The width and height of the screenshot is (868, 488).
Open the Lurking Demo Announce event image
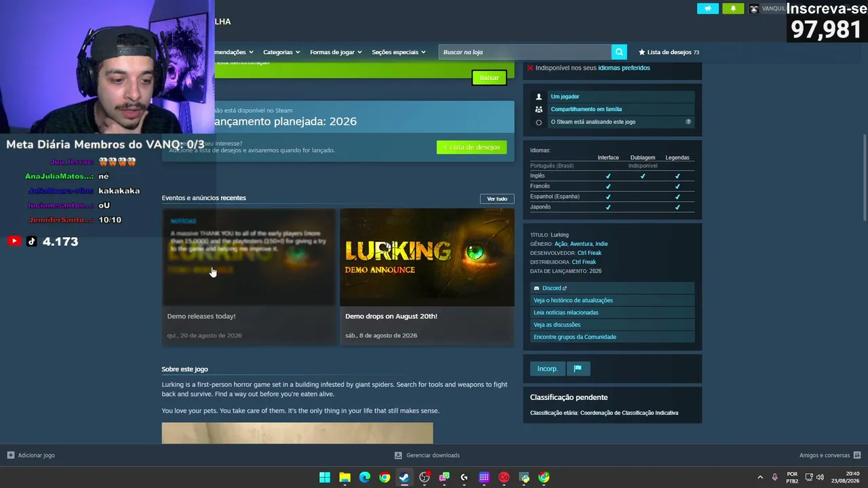point(427,257)
